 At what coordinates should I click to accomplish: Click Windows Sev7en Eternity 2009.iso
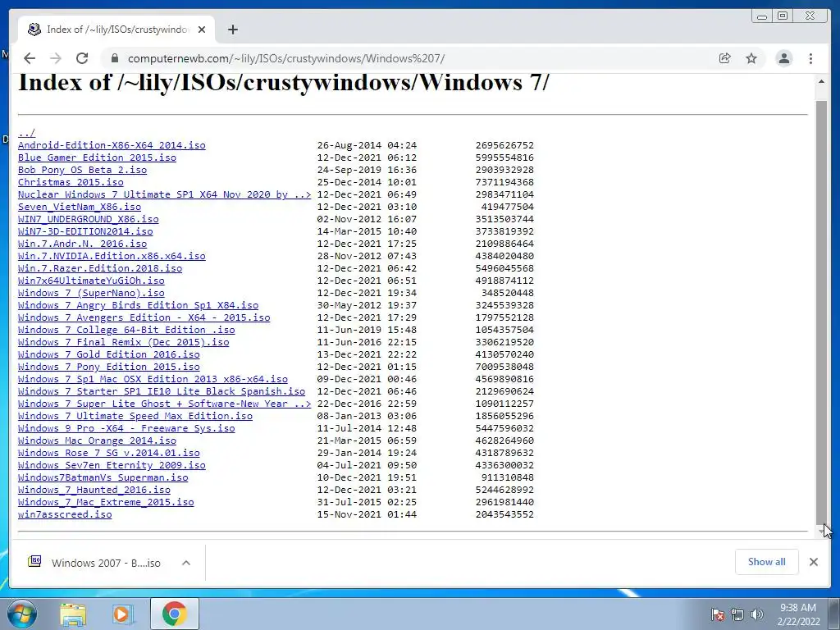[x=112, y=466]
